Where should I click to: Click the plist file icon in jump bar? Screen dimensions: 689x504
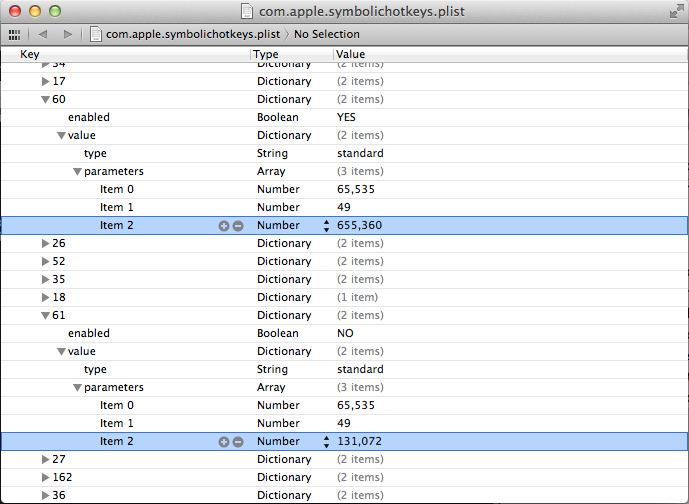pyautogui.click(x=96, y=34)
